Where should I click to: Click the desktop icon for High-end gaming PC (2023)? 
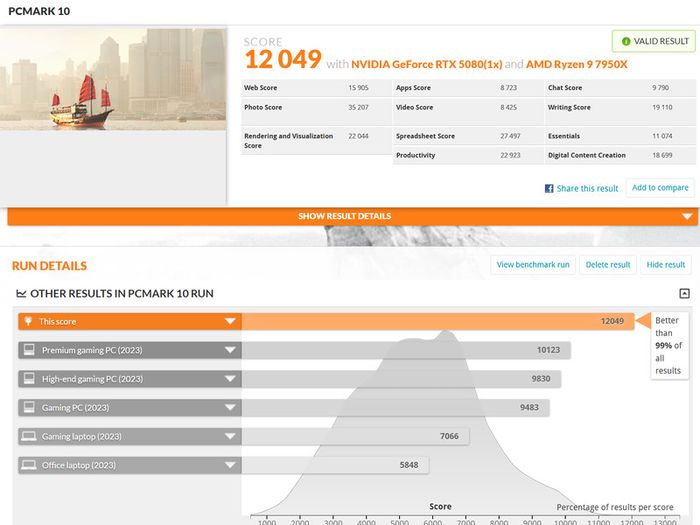pyautogui.click(x=29, y=379)
